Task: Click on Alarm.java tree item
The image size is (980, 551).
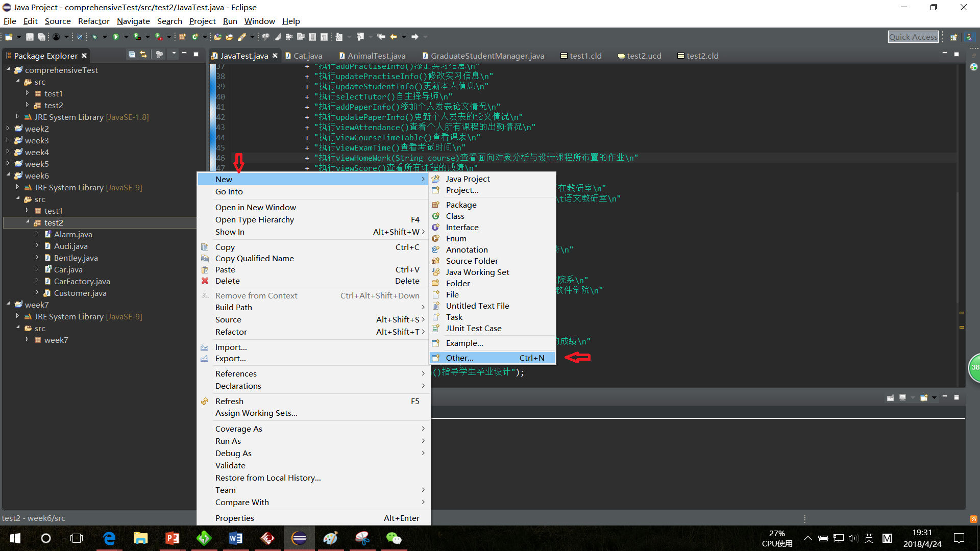Action: [x=72, y=234]
